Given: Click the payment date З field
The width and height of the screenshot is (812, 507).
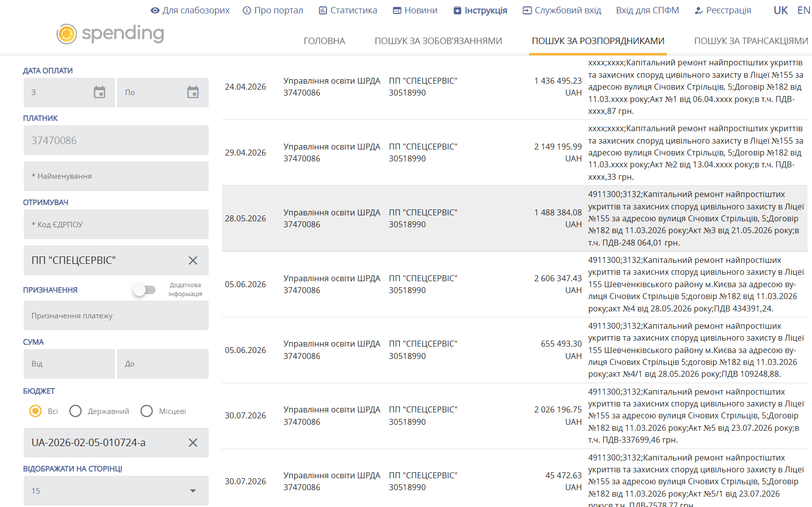Looking at the screenshot, I should (69, 93).
